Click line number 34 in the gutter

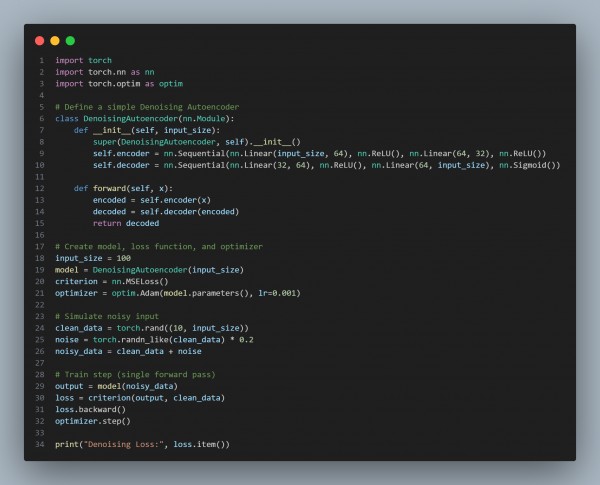pos(40,444)
